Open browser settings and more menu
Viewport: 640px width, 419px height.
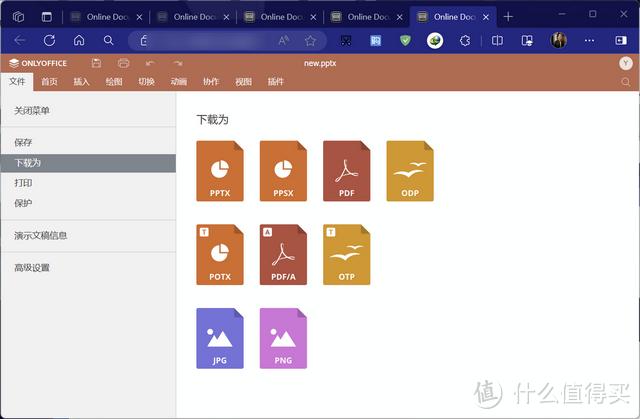[589, 40]
